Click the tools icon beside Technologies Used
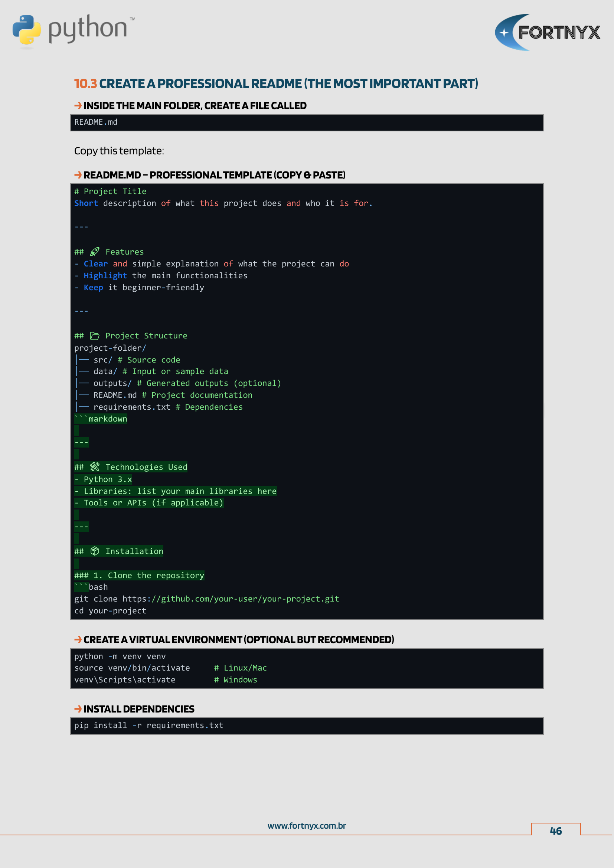The image size is (614, 868). 95,467
